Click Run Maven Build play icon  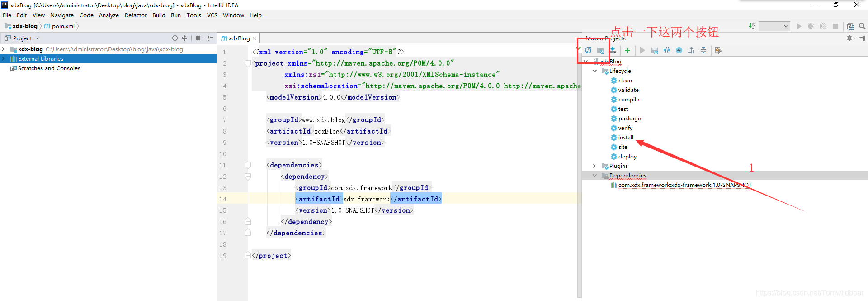pyautogui.click(x=642, y=50)
